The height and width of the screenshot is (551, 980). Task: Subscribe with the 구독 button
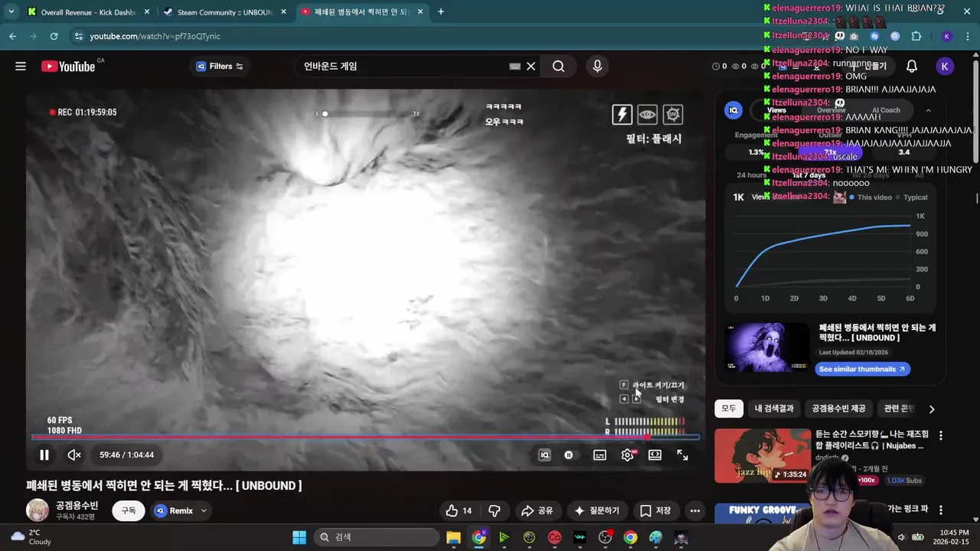point(129,510)
